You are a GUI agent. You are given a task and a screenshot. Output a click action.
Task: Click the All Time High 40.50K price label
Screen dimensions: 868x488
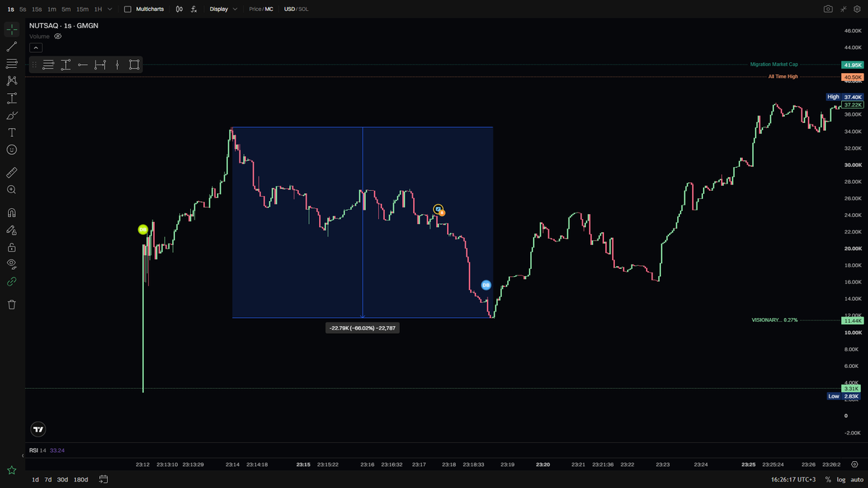coord(852,77)
